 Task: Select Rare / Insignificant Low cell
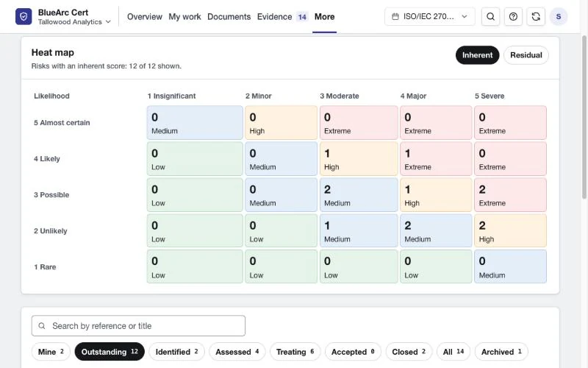(195, 266)
